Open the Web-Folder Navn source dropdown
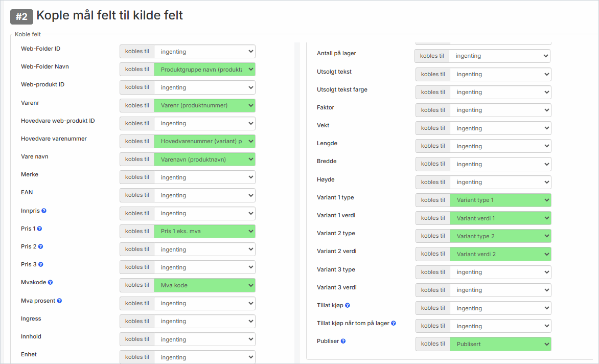Viewport: 599px width, 364px height. (x=204, y=70)
